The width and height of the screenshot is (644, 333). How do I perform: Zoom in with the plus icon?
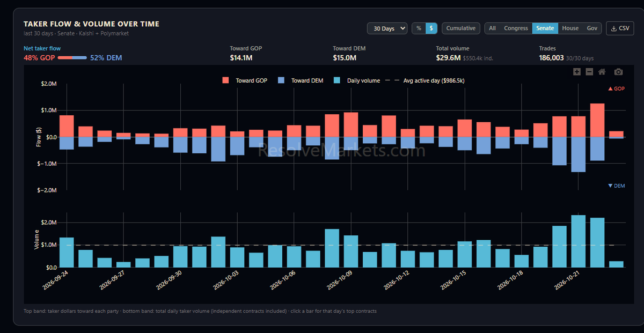(x=577, y=72)
